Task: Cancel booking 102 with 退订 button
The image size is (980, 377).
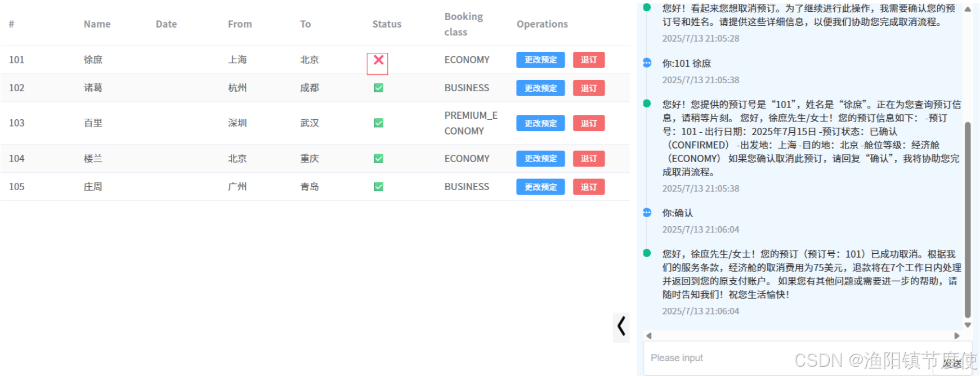Action: [x=589, y=88]
